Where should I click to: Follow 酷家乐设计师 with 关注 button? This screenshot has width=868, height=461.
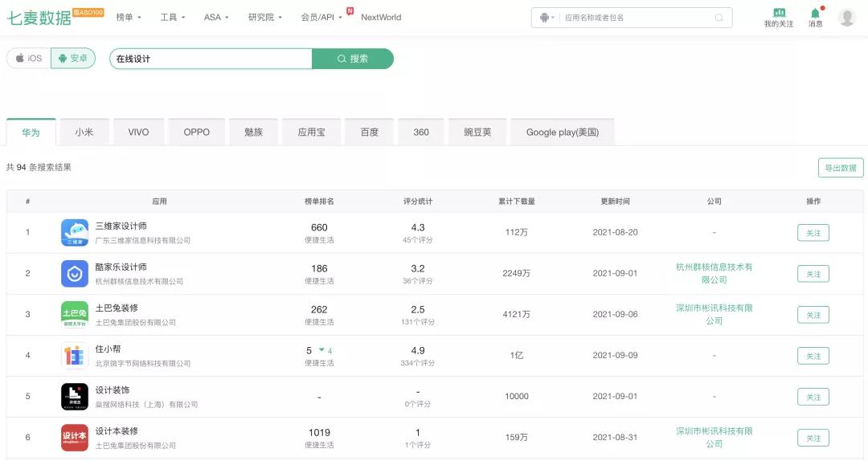813,274
